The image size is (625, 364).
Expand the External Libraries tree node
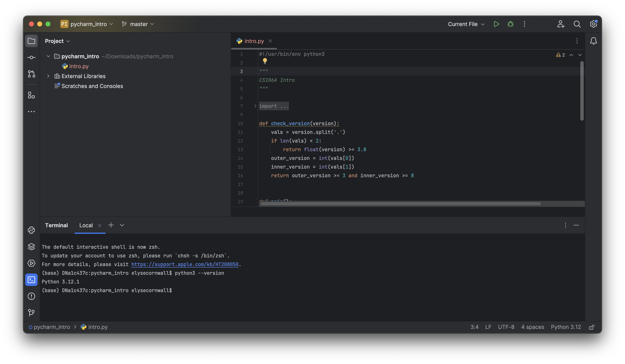coord(48,76)
